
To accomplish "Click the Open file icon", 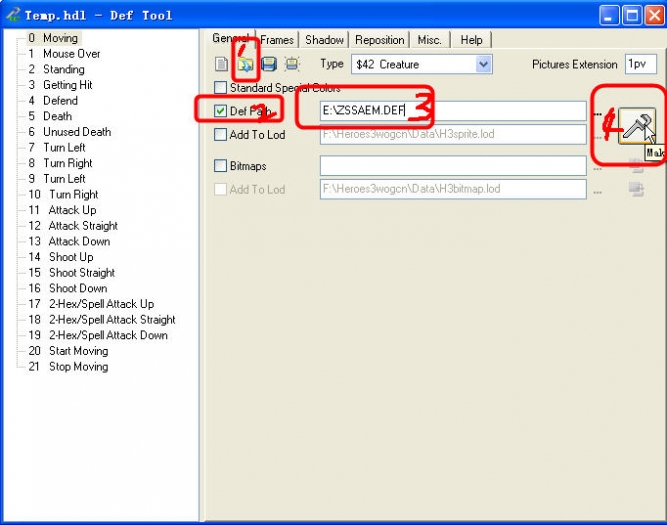I will point(245,65).
